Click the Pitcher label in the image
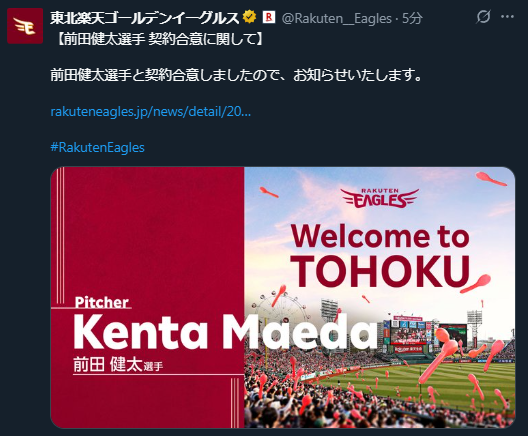 click(101, 302)
